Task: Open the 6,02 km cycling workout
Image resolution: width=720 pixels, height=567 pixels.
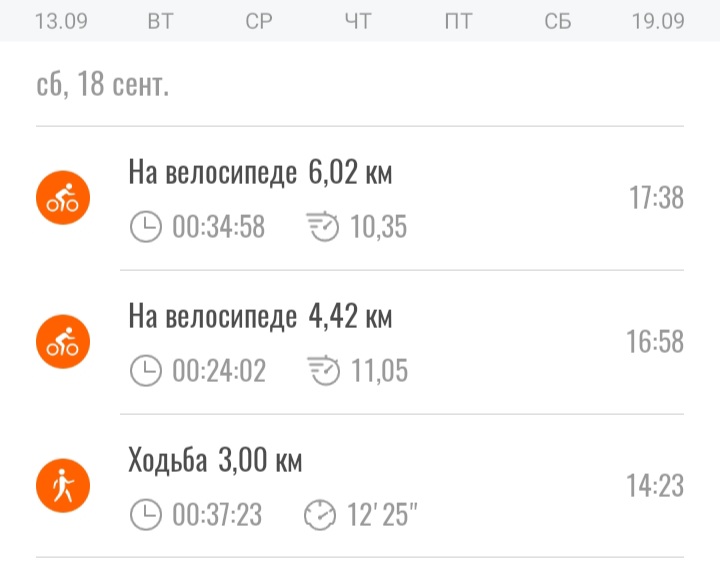Action: pyautogui.click(x=400, y=199)
